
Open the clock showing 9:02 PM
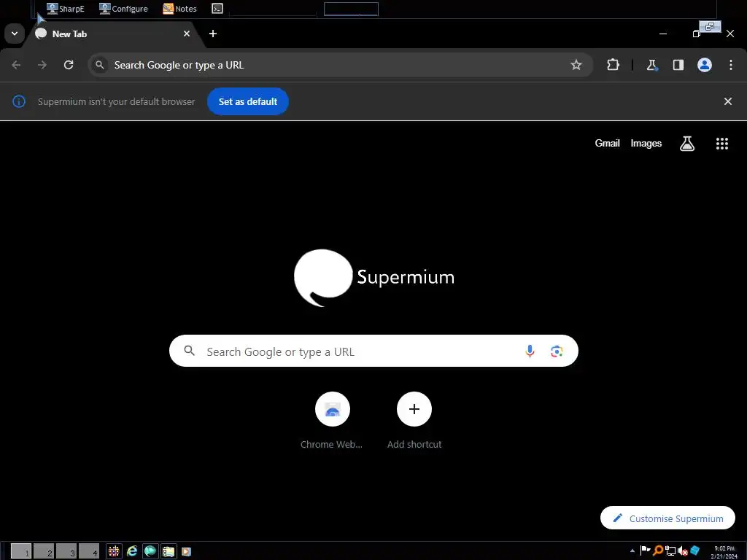724,552
